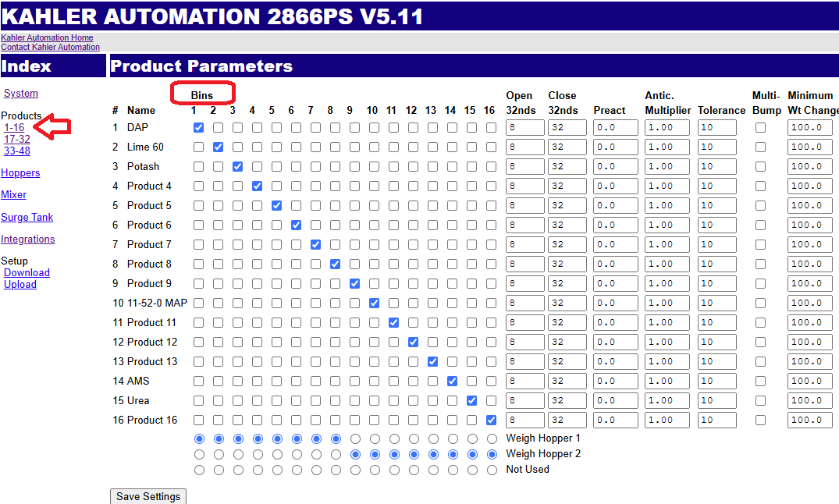Select Weigh Hopper 2 for bin 8

336,454
